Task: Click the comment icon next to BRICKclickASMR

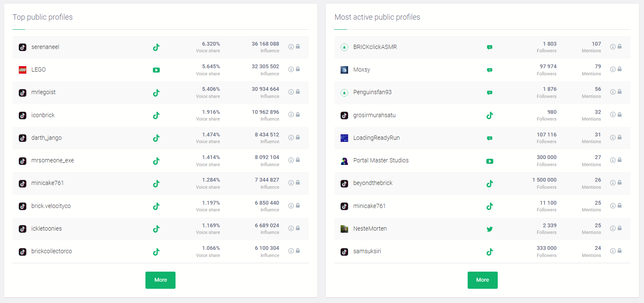Action: [489, 47]
